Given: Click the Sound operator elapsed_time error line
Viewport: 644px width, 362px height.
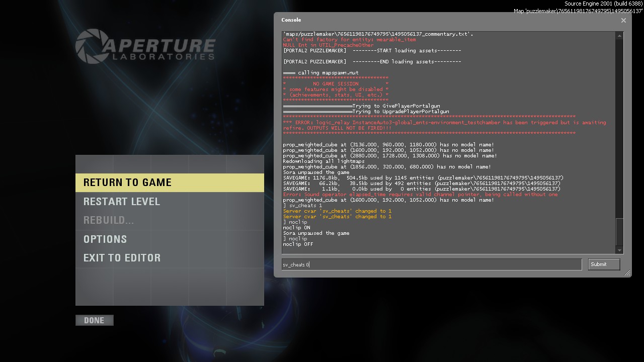Looking at the screenshot, I should point(420,195).
